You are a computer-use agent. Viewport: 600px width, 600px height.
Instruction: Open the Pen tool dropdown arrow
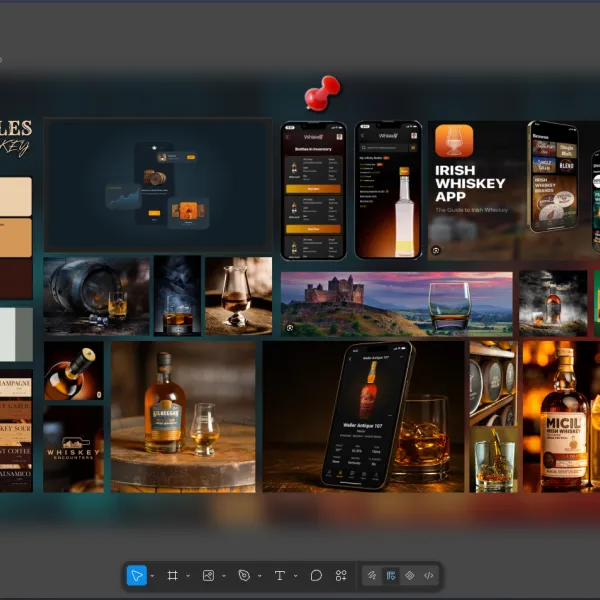[x=260, y=576]
